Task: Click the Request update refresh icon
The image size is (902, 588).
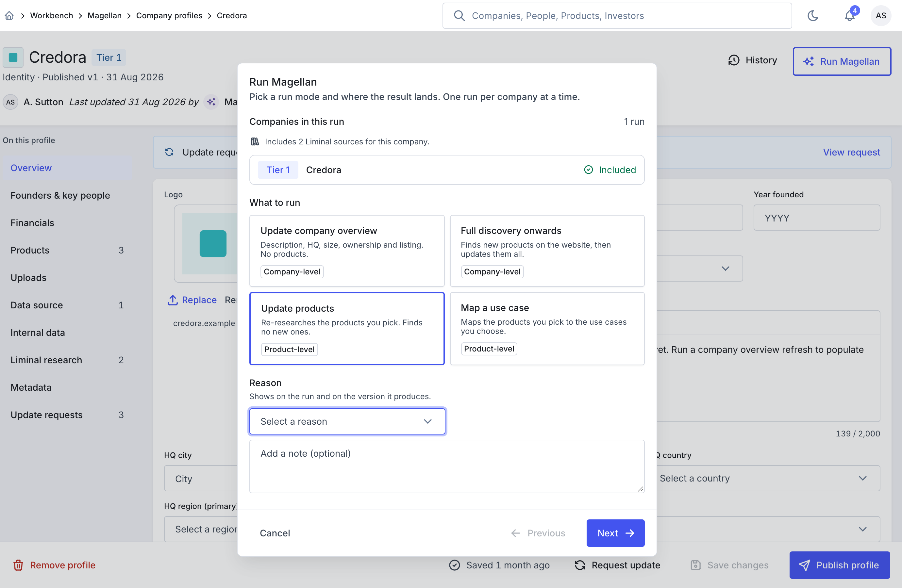Action: (580, 565)
